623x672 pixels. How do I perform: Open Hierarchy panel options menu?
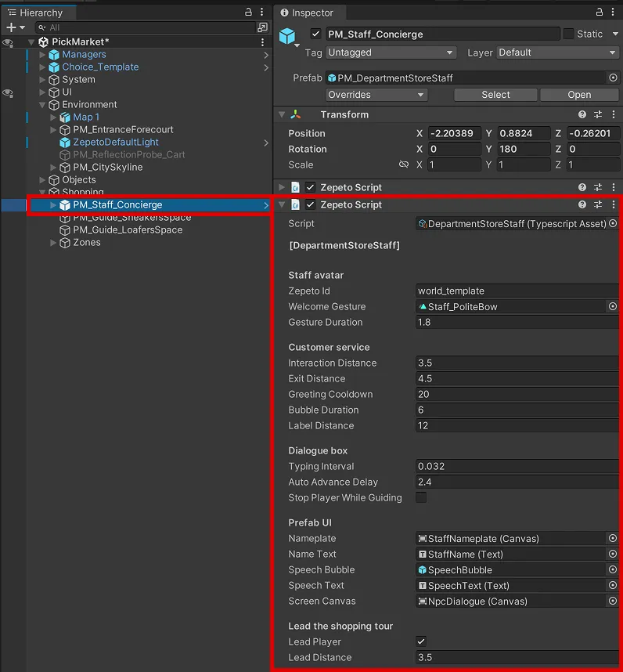pyautogui.click(x=261, y=12)
